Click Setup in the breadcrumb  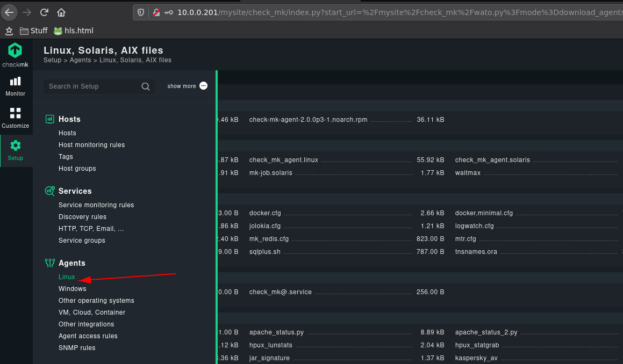coord(53,60)
